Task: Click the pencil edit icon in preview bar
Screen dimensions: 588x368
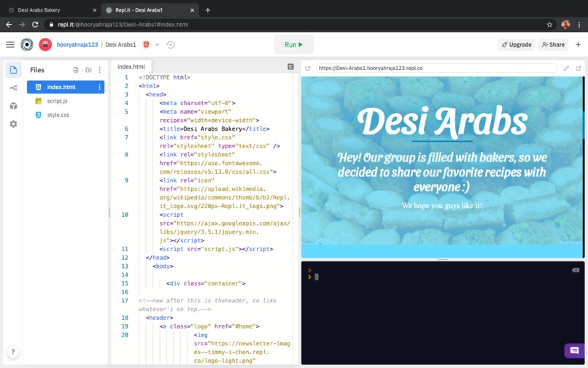Action: coord(566,69)
